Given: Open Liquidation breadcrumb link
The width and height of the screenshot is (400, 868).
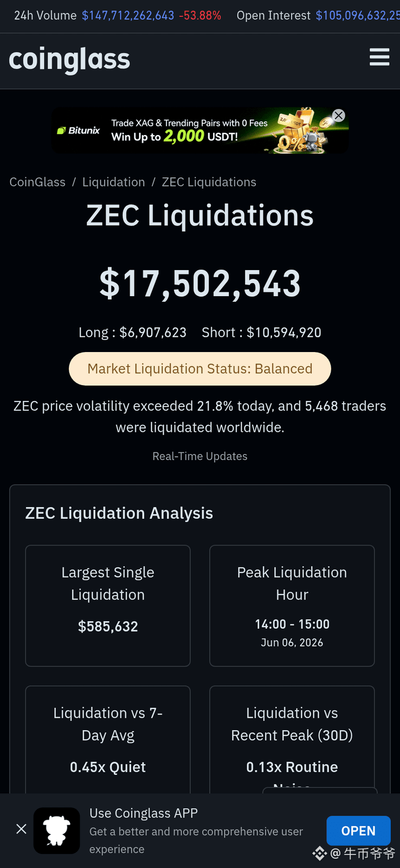Looking at the screenshot, I should click(114, 182).
